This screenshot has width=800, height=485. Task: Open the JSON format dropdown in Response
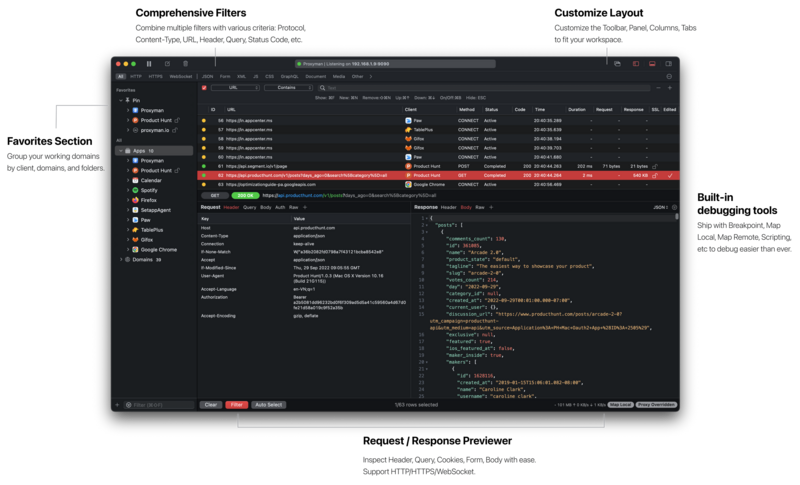point(661,208)
